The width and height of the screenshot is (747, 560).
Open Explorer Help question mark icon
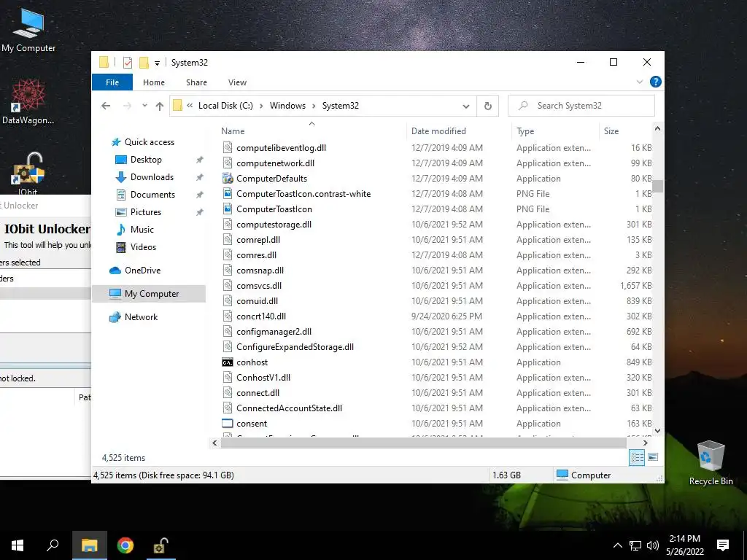point(656,82)
